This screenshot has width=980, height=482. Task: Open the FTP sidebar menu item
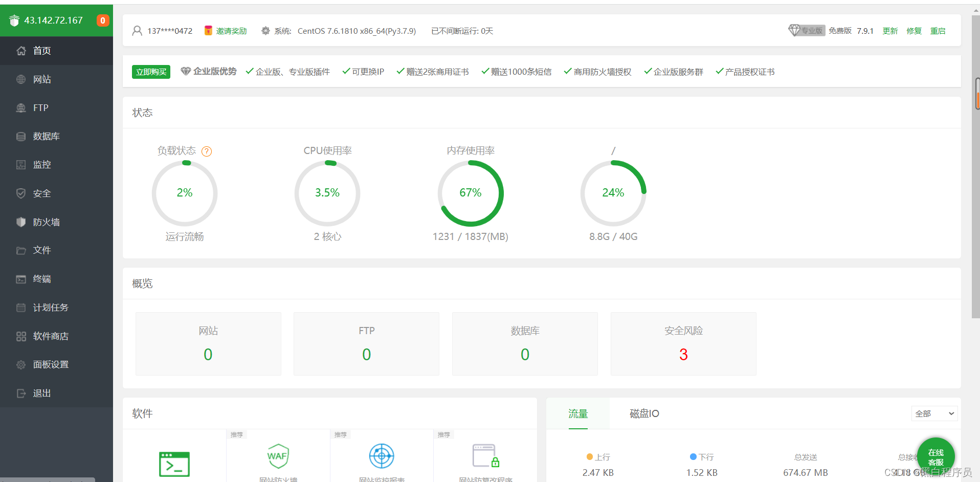click(56, 108)
